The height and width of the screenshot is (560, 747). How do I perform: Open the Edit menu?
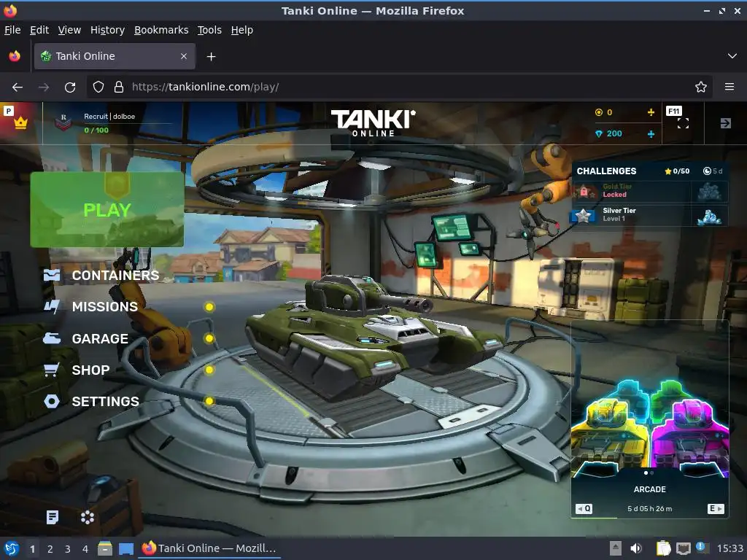click(39, 30)
